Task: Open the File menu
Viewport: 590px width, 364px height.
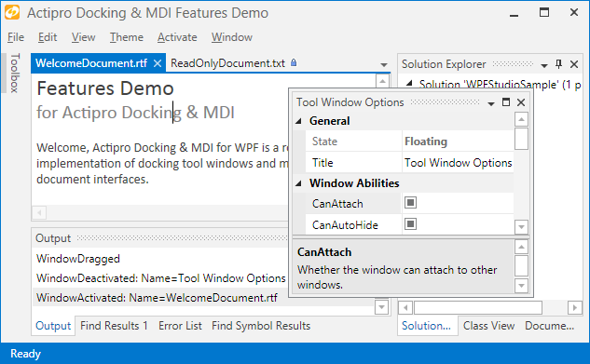Action: (x=16, y=37)
